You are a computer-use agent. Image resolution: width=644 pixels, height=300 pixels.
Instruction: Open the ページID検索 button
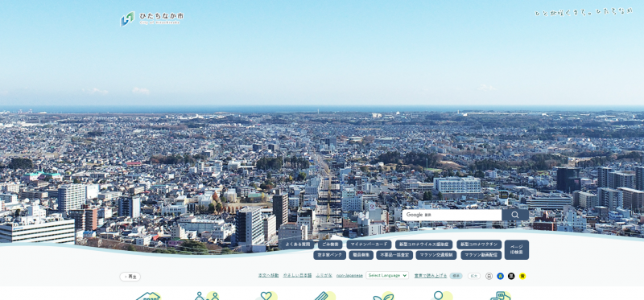click(x=517, y=249)
